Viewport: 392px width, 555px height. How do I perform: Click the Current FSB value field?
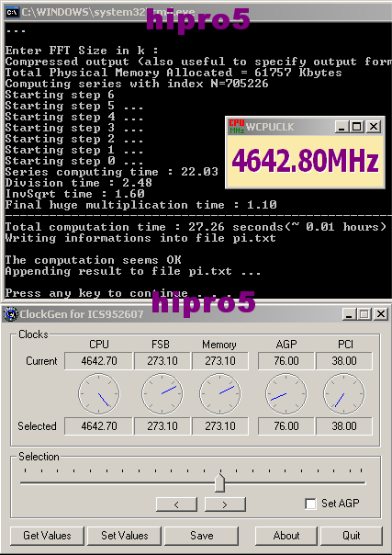162,361
